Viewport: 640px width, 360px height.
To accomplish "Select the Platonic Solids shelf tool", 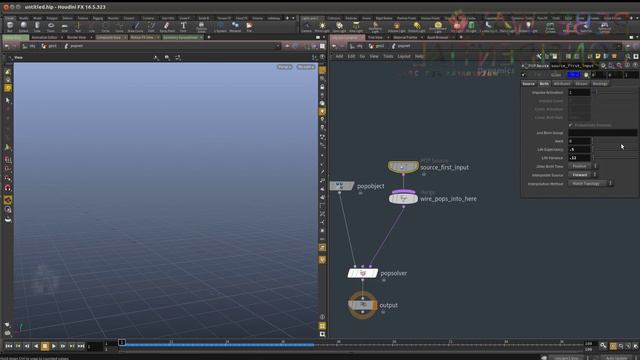I will point(201,27).
